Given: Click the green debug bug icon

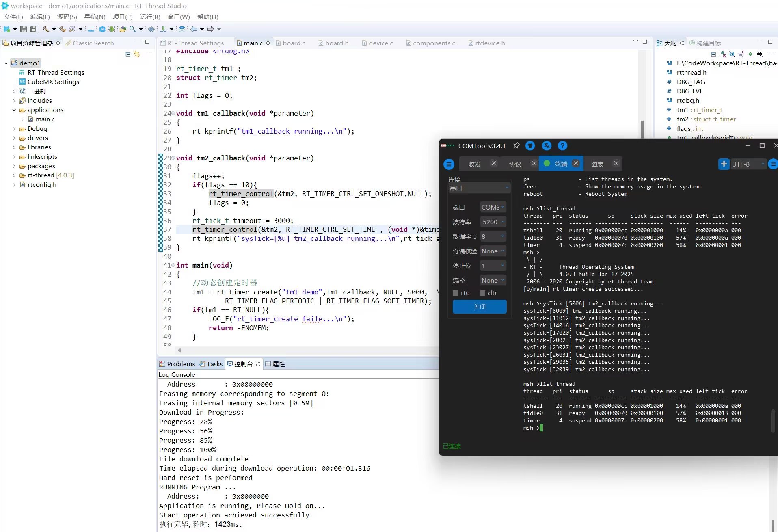Looking at the screenshot, I should coord(112,29).
